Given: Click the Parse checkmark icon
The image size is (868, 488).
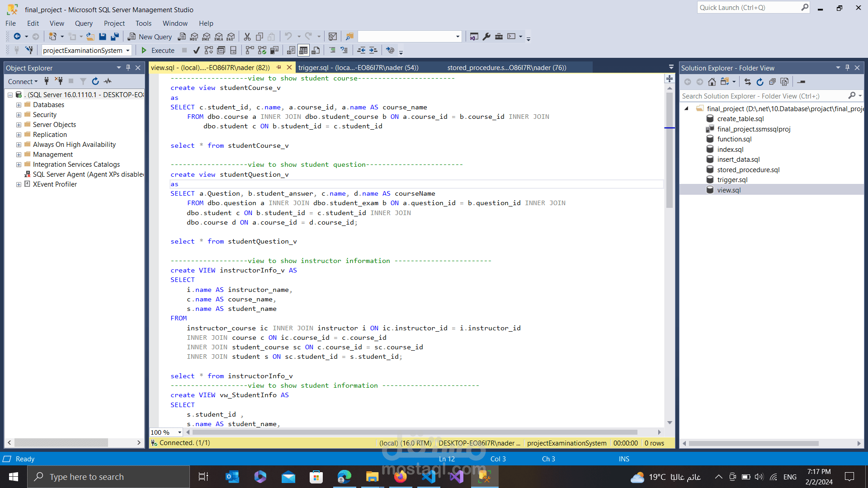Looking at the screenshot, I should [x=196, y=50].
